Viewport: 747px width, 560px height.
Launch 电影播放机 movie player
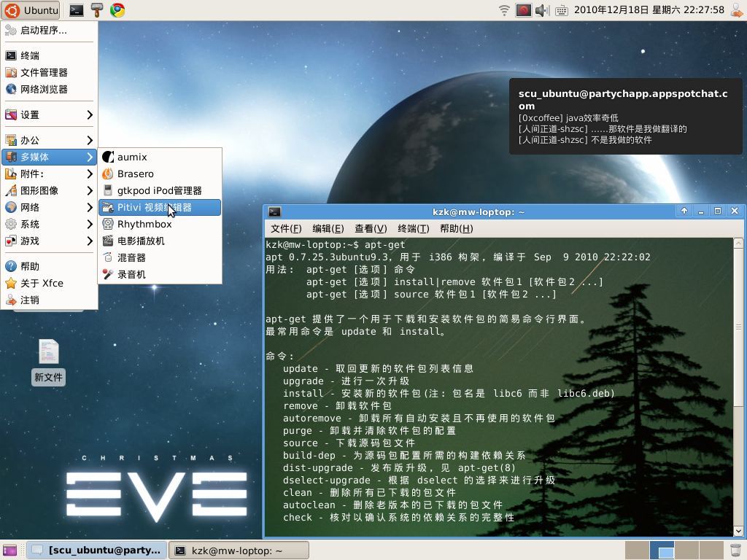[x=160, y=241]
